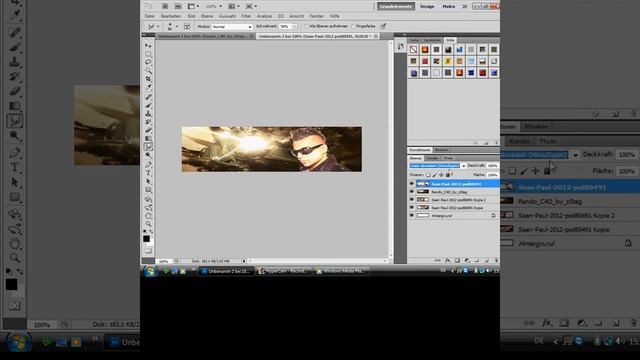Switch to the Kanäle tab
The height and width of the screenshot is (360, 640).
(x=432, y=158)
